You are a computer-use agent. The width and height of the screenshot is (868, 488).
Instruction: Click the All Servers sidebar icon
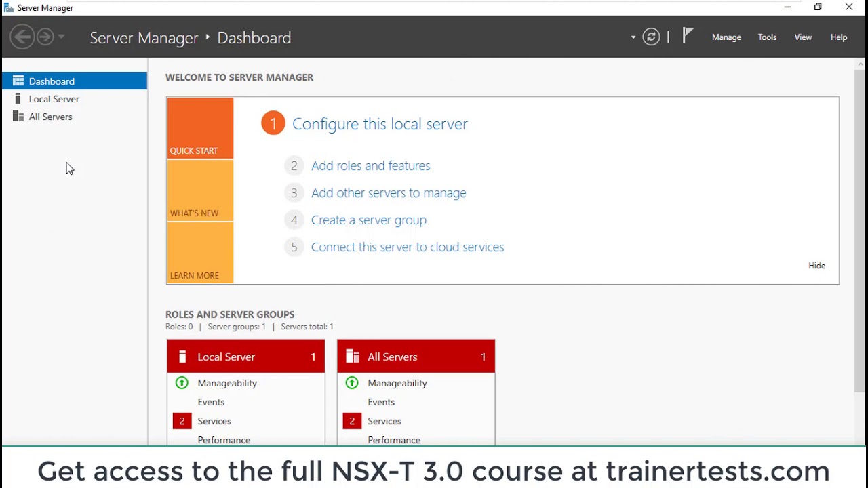18,117
